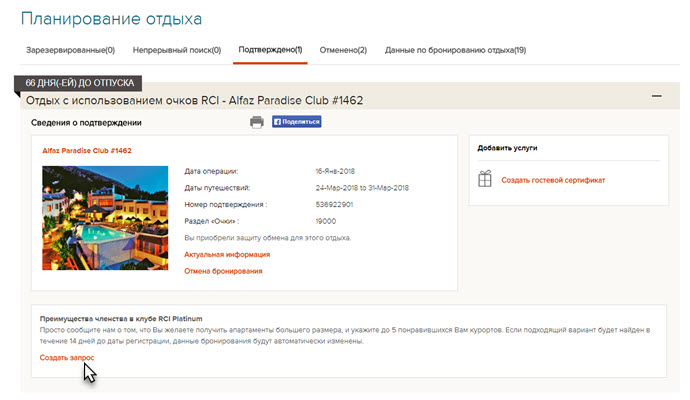
Task: Click the 66 ДНЯ(-ЕЙ) ДО ОТПУСКА banner
Action: [78, 83]
